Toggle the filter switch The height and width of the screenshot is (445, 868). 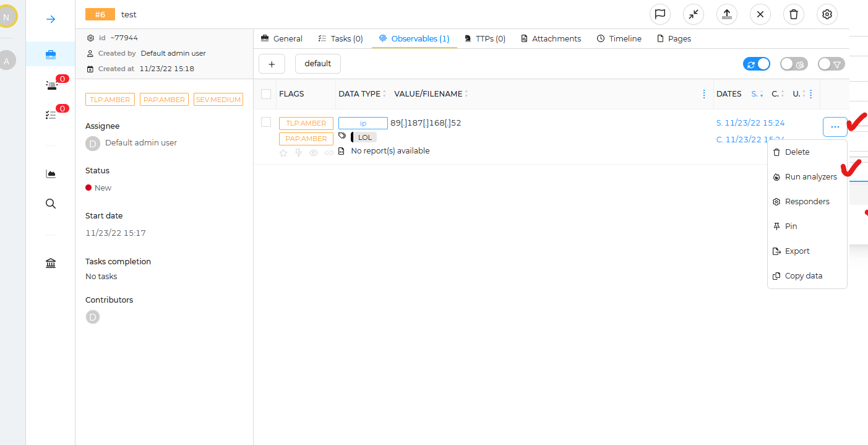(831, 64)
